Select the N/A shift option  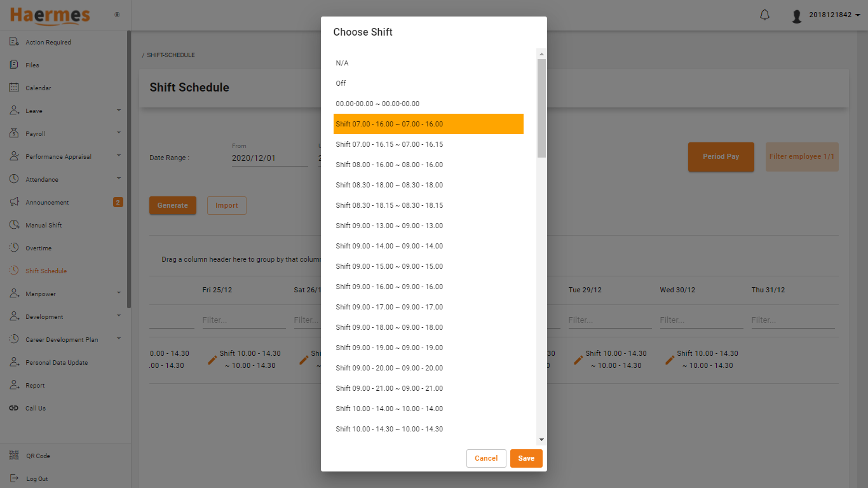click(428, 63)
